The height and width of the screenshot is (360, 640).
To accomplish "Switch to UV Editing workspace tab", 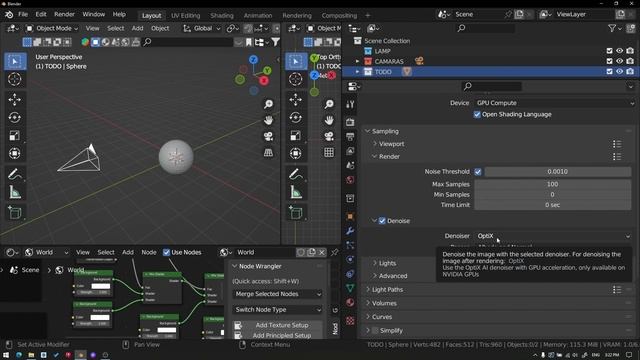I will click(185, 16).
